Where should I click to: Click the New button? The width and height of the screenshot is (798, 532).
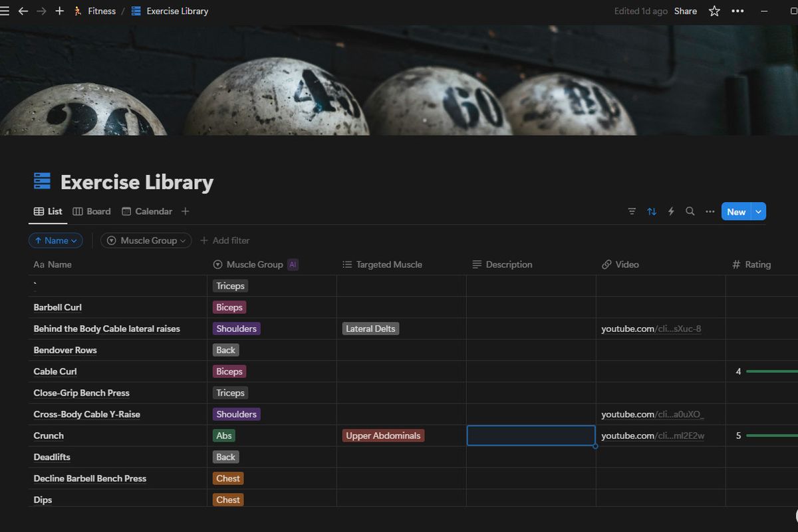pos(736,211)
